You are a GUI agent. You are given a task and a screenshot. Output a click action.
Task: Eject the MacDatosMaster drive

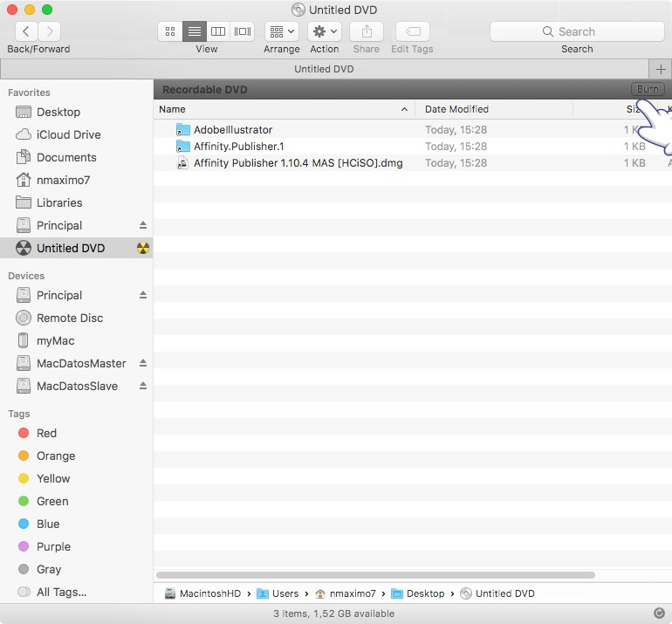(143, 363)
